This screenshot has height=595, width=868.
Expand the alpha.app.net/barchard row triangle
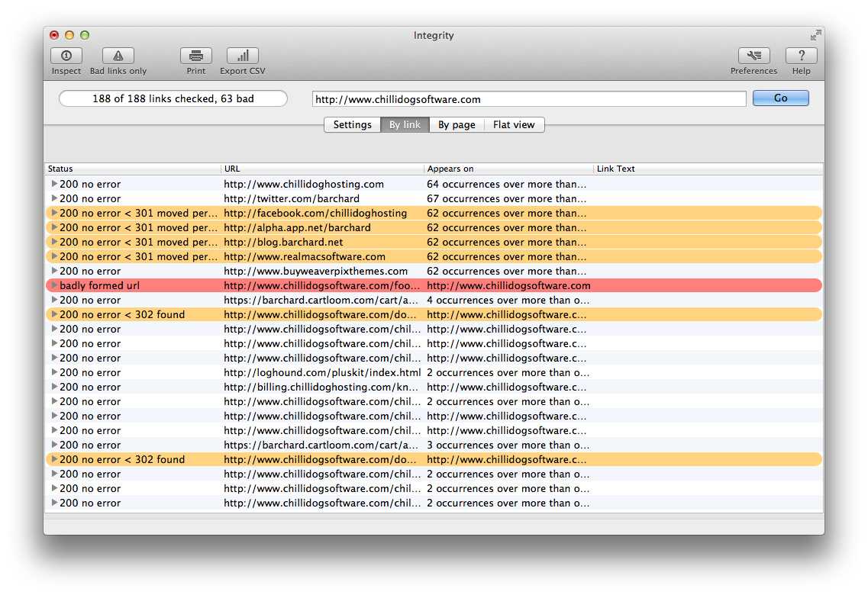[x=54, y=227]
